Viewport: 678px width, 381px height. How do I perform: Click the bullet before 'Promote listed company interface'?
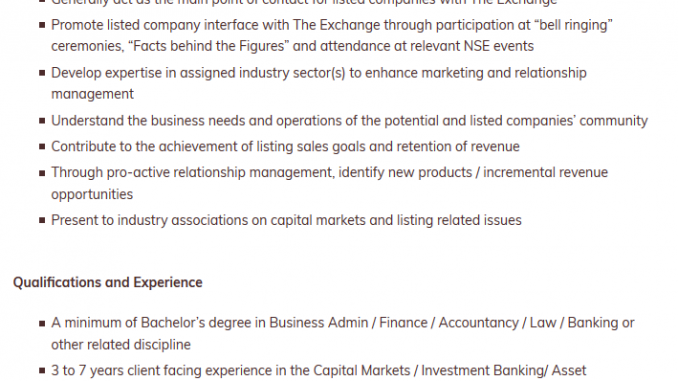coord(42,26)
